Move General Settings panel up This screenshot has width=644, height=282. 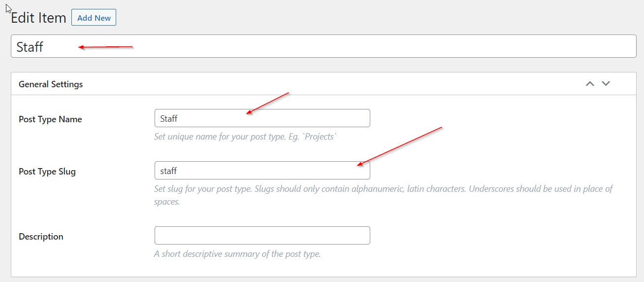point(590,84)
